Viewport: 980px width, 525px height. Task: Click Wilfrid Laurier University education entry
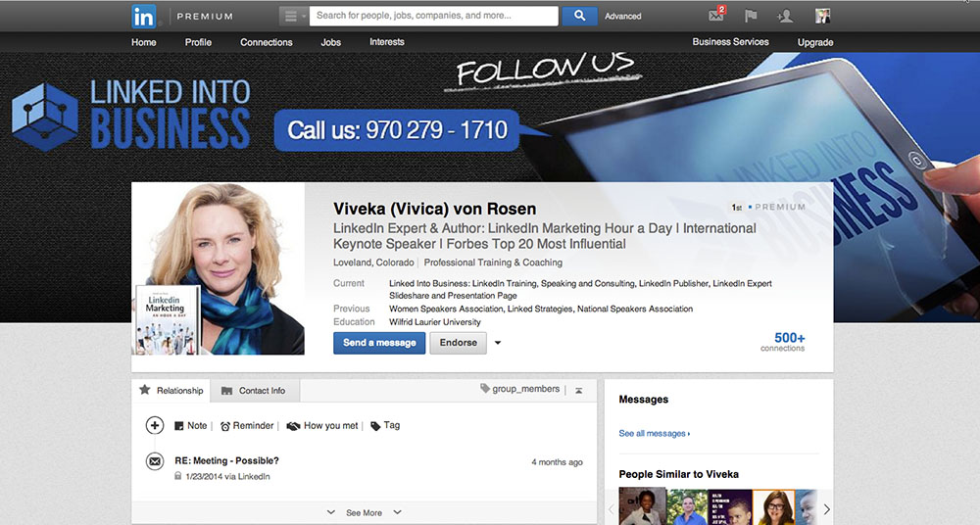pos(435,322)
